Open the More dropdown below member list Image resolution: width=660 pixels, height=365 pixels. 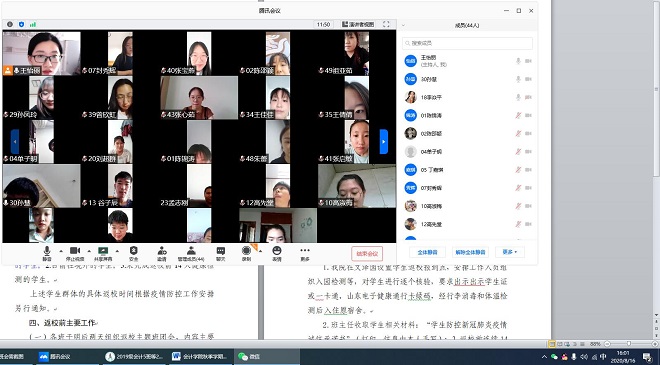[x=510, y=252]
